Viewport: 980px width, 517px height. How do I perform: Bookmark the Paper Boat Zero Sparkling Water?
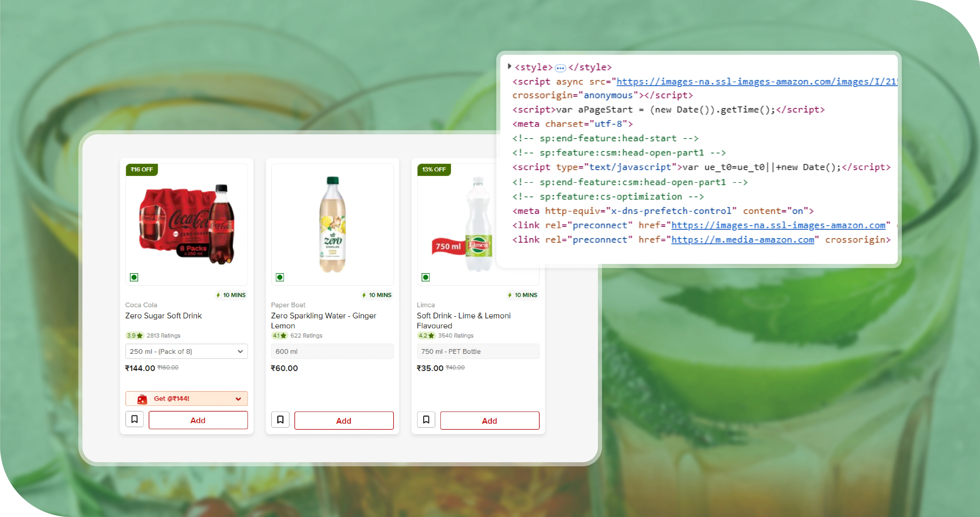point(280,420)
